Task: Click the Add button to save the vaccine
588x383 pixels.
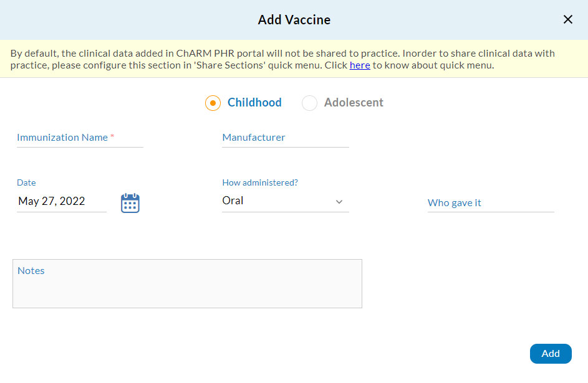Action: tap(550, 353)
